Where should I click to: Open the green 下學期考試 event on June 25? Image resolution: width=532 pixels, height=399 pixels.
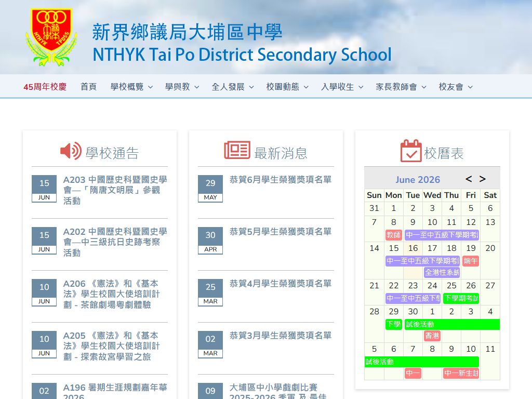pyautogui.click(x=461, y=298)
